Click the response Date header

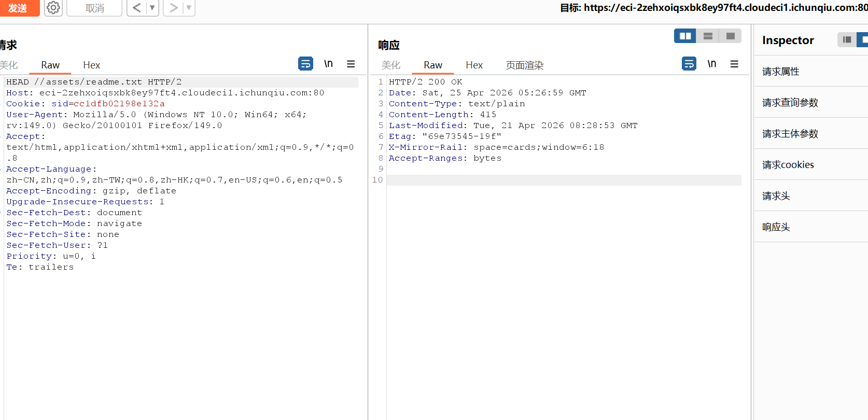click(x=487, y=93)
